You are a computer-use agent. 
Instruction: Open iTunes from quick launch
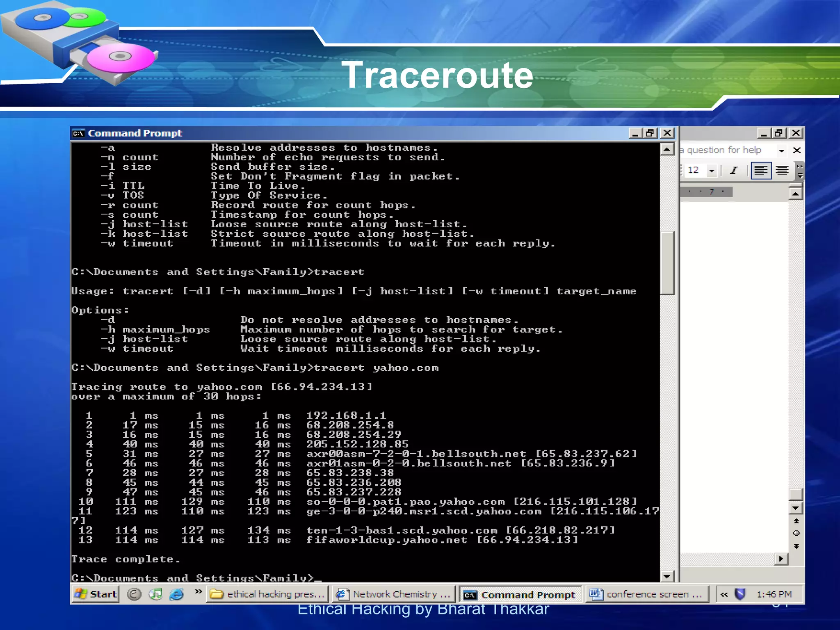(x=155, y=594)
